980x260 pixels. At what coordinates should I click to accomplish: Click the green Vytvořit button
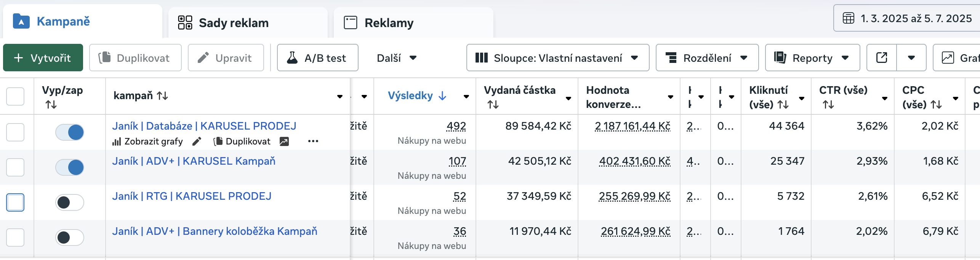pyautogui.click(x=43, y=58)
